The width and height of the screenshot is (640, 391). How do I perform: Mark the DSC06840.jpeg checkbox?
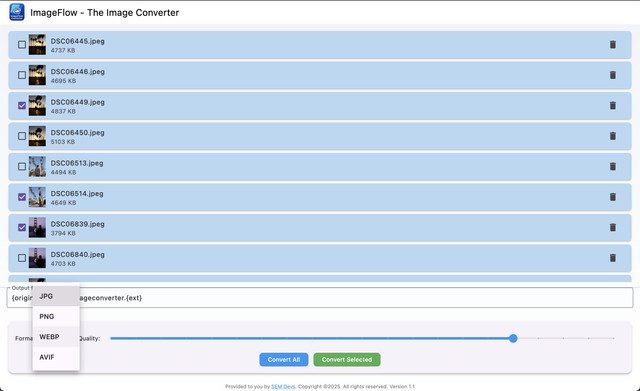coord(22,258)
